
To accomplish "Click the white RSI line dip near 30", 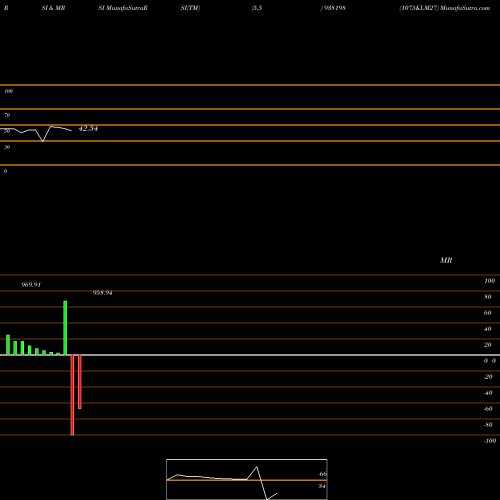I will (42, 141).
